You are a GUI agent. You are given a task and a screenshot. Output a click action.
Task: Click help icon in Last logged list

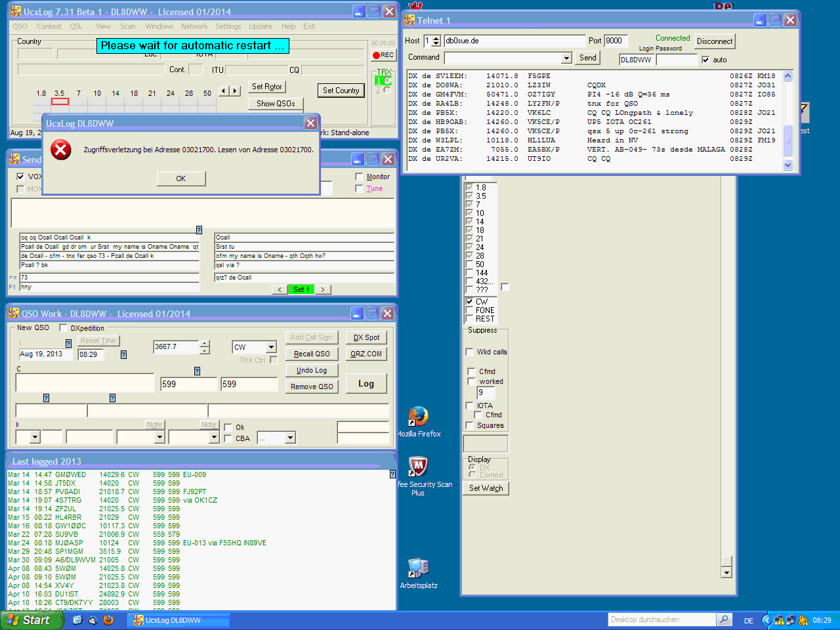tap(392, 474)
